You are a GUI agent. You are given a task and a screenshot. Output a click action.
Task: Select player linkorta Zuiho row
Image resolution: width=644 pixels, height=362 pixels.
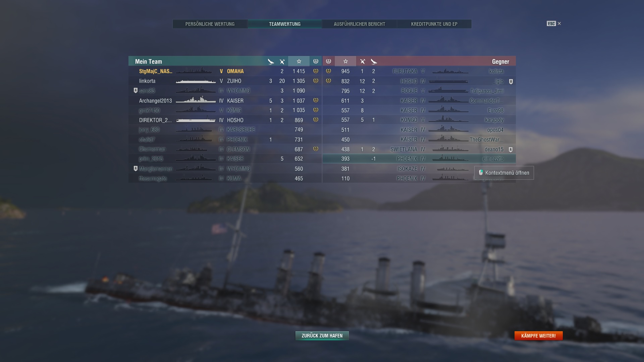coord(225,81)
